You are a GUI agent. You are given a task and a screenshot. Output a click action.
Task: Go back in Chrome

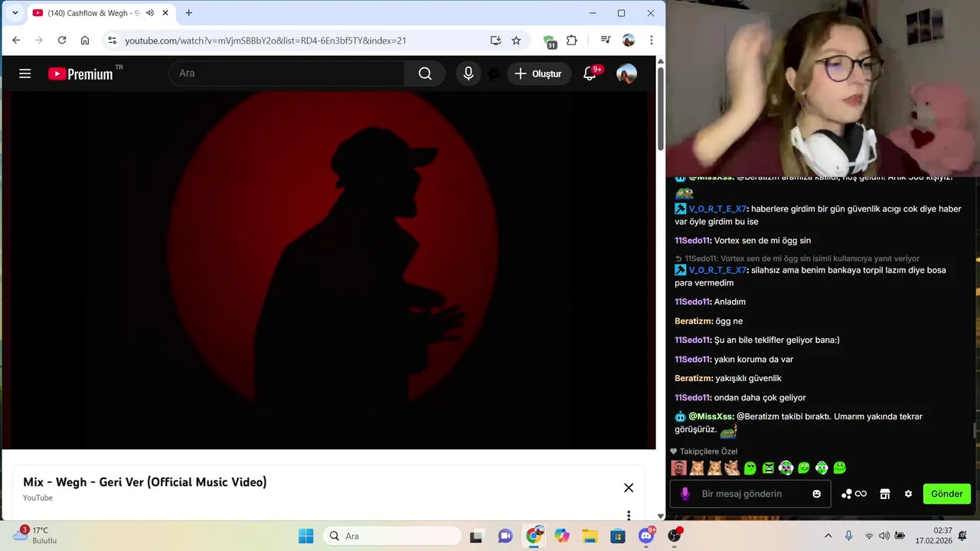point(16,41)
